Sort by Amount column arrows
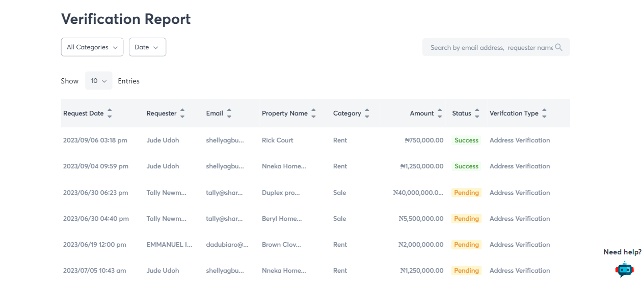 pos(440,113)
